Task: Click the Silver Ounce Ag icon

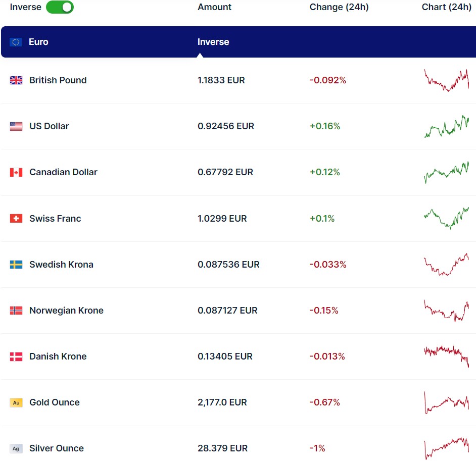Action: pos(16,448)
